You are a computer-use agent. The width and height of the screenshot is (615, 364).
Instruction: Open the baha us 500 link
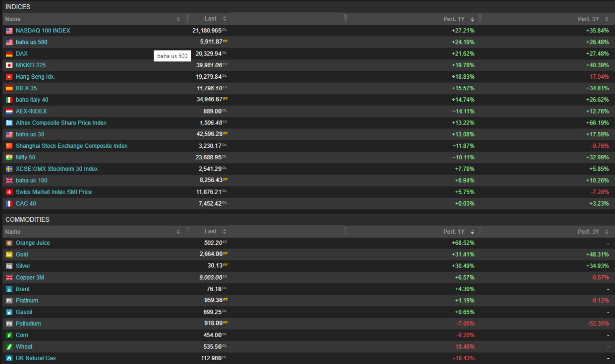click(x=31, y=42)
